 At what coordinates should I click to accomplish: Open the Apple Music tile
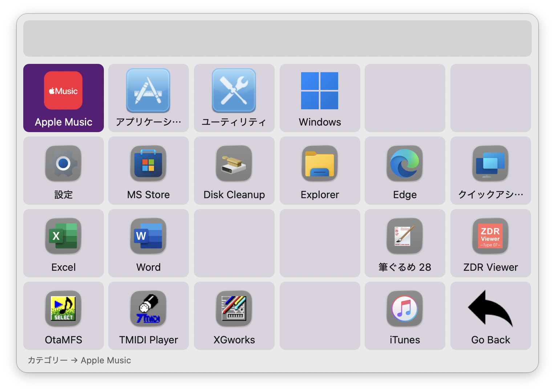[64, 98]
